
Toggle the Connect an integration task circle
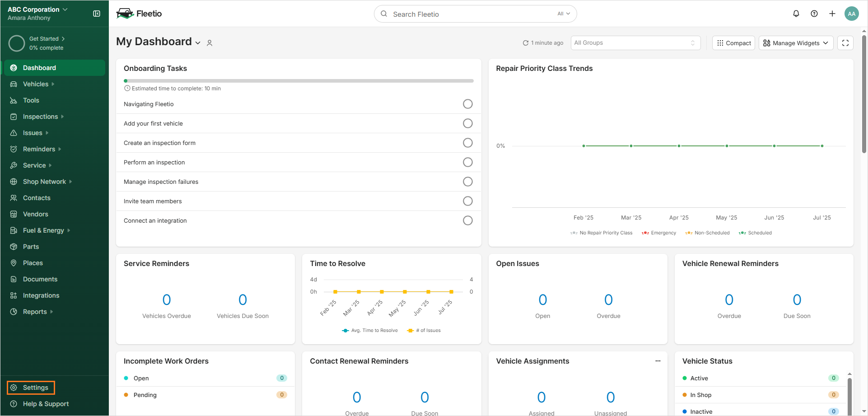tap(467, 220)
